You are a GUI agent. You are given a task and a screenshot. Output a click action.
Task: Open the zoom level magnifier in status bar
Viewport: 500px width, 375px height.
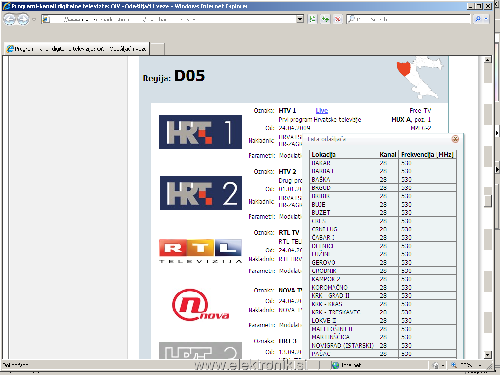coord(454,365)
